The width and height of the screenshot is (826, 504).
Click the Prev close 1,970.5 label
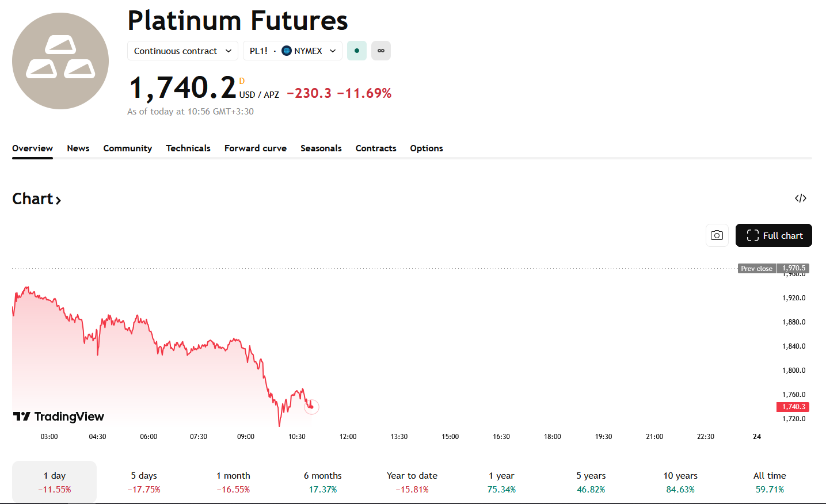(x=774, y=269)
